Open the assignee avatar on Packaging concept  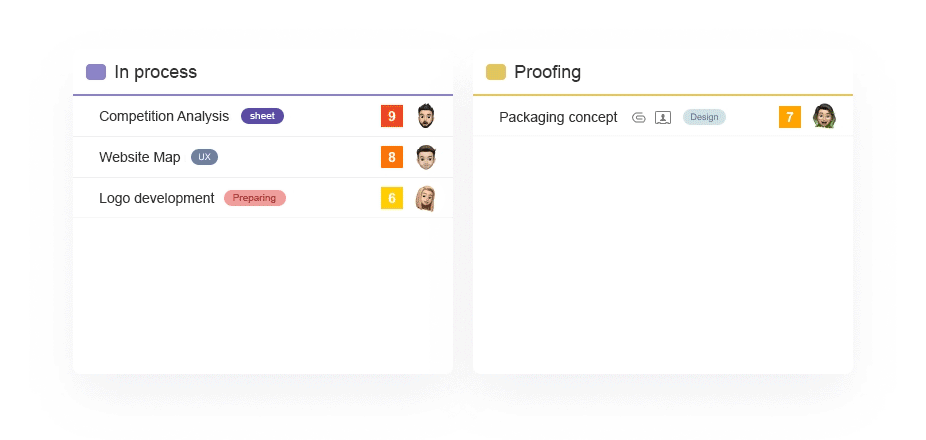[824, 116]
